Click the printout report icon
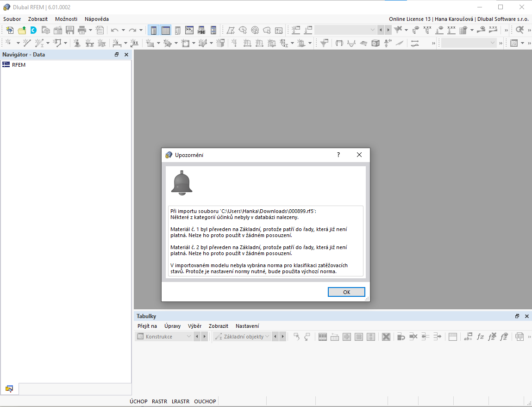The height and width of the screenshot is (407, 532). [100, 30]
